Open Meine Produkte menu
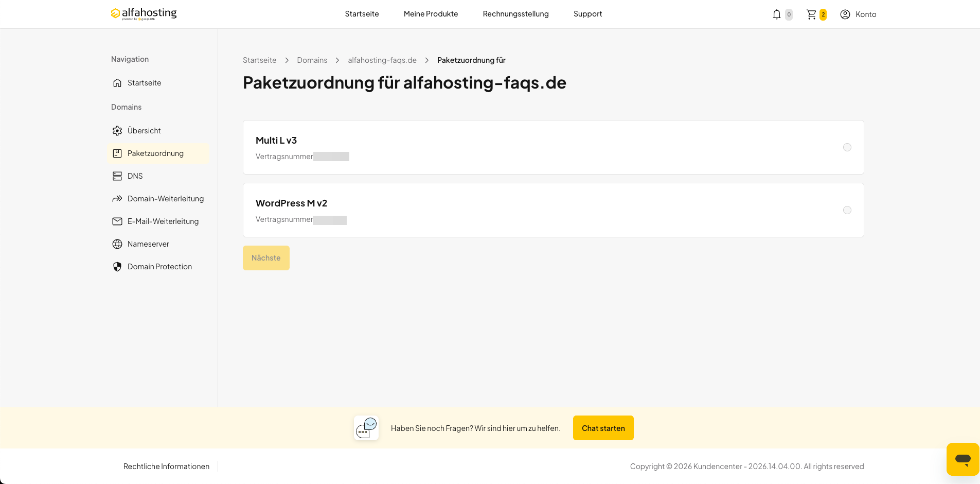Viewport: 980px width, 484px height. [431, 14]
